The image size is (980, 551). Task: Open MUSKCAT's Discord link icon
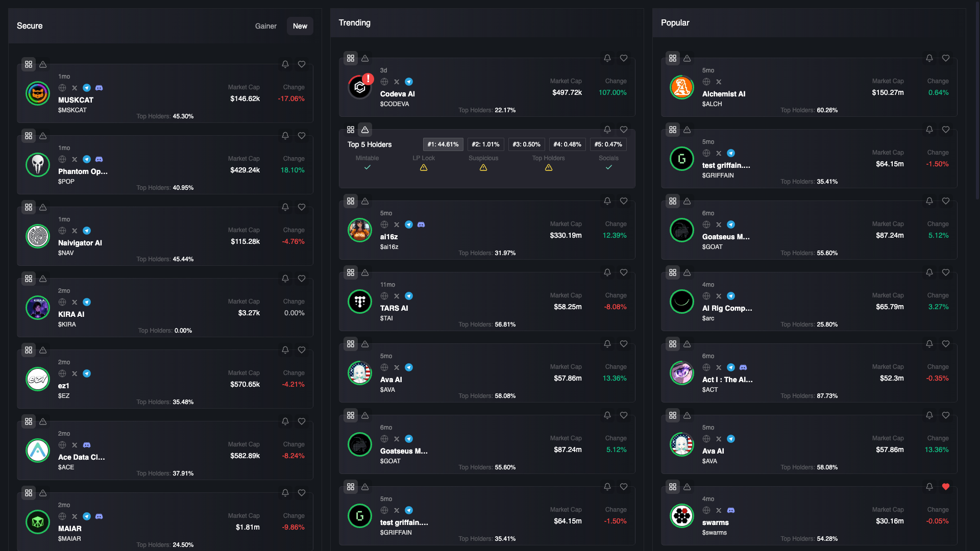point(99,88)
